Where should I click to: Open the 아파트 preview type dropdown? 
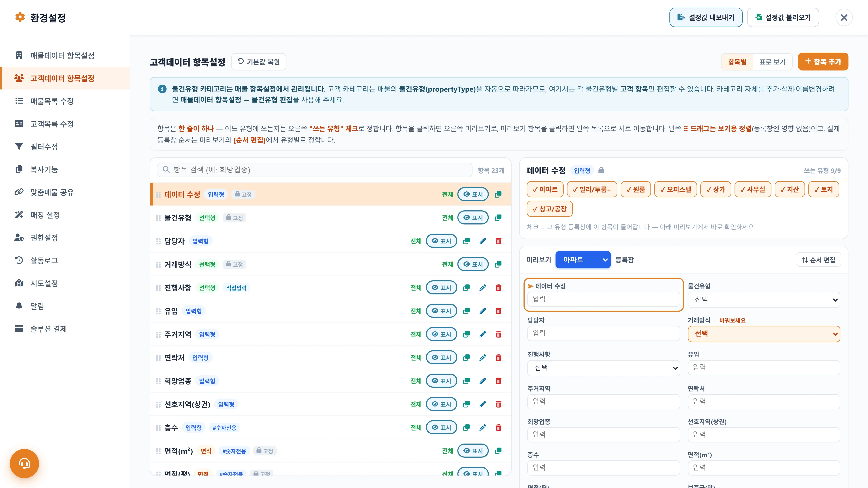[583, 260]
